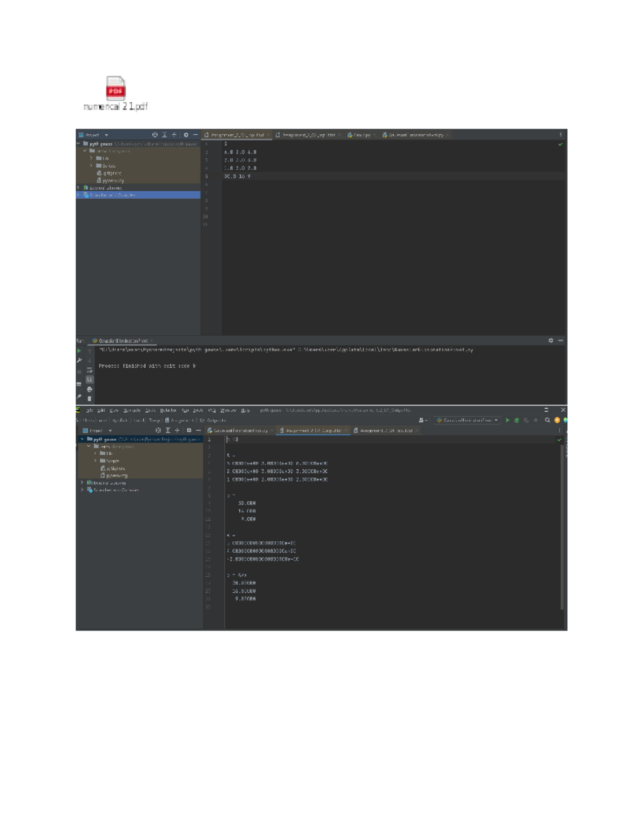Open Project panel gear options in upper window

click(186, 135)
